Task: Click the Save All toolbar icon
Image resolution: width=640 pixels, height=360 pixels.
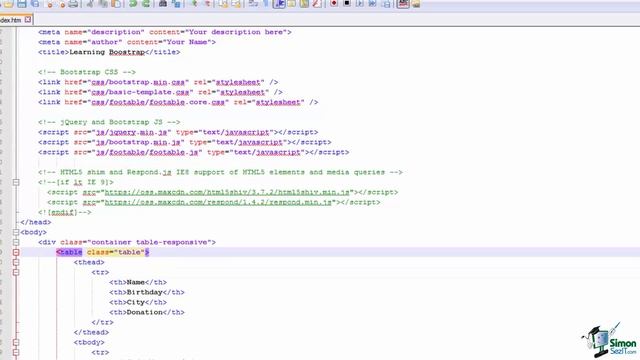Action: [x=35, y=4]
